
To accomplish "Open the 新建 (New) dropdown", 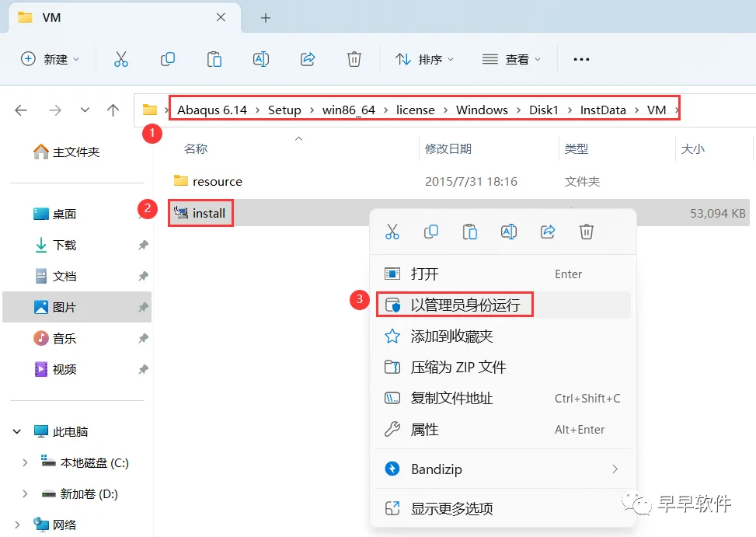I will point(51,59).
